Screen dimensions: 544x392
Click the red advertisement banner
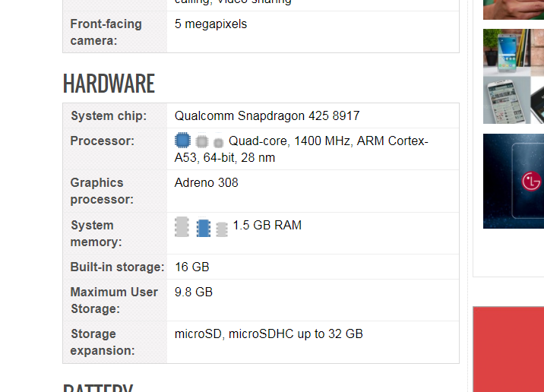click(508, 349)
